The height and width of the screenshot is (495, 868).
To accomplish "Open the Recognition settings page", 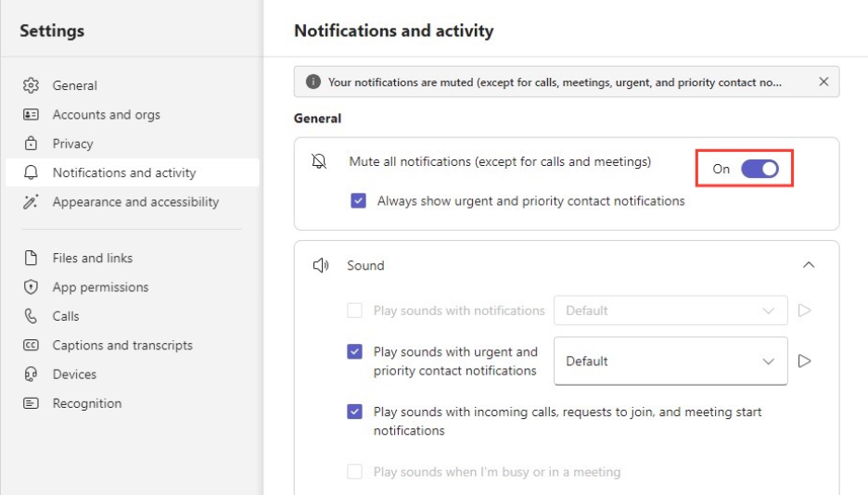I will click(86, 403).
